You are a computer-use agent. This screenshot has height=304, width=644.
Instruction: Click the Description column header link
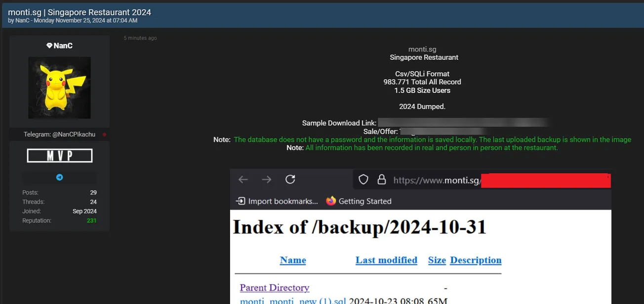(x=476, y=260)
